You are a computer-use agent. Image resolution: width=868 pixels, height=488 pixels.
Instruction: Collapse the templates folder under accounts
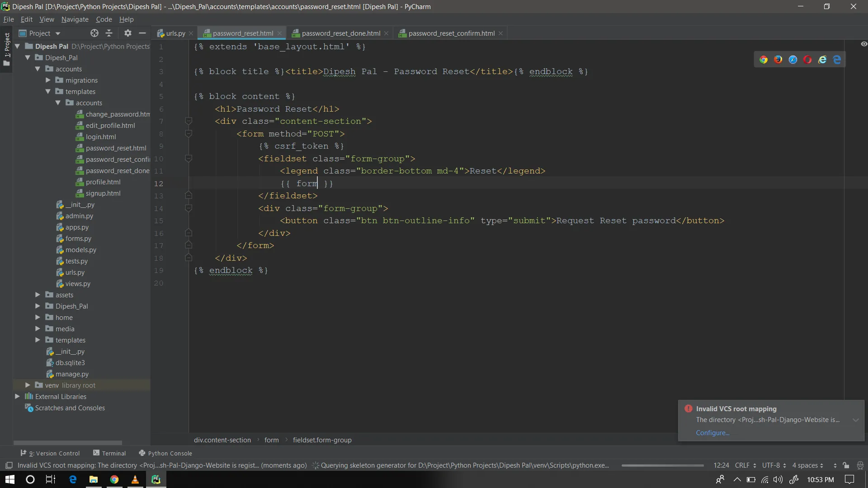(x=48, y=91)
